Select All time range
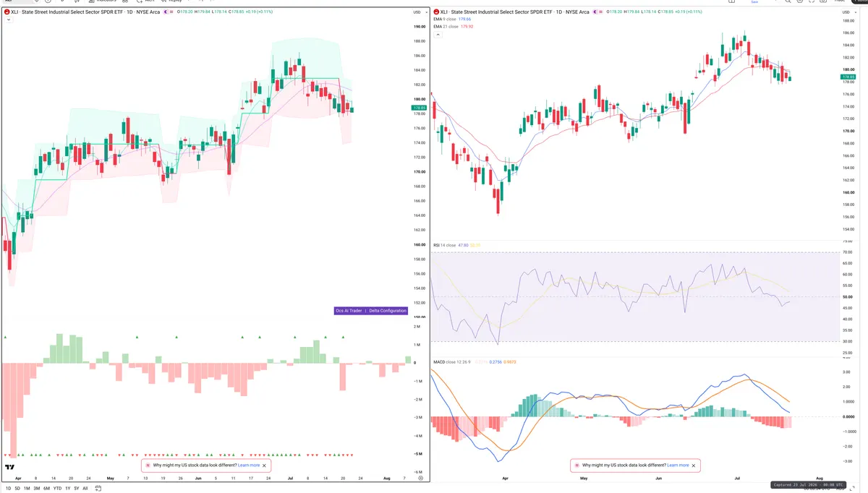 [85, 489]
